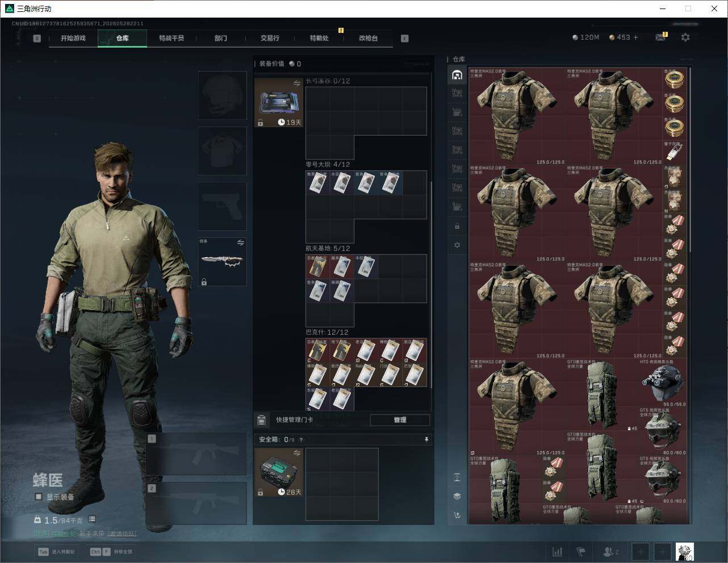Switch to the 仓库 tab
Viewport: 728px width, 563px height.
122,38
